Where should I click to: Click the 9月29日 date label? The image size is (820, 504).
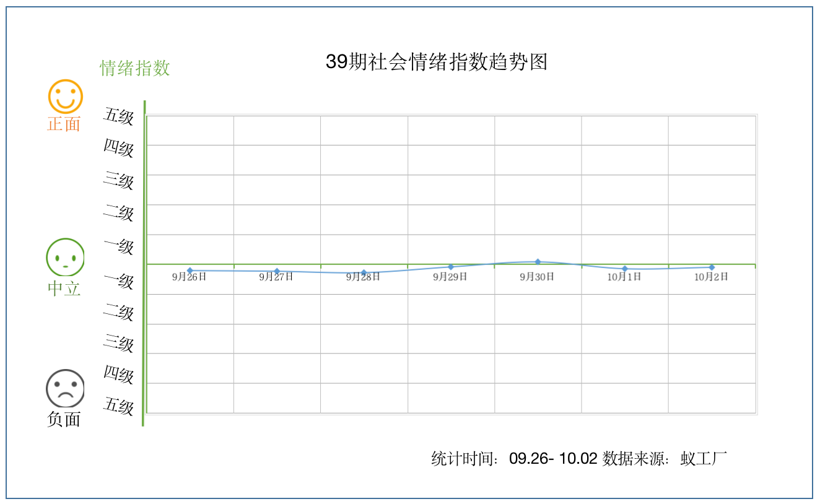pos(450,277)
